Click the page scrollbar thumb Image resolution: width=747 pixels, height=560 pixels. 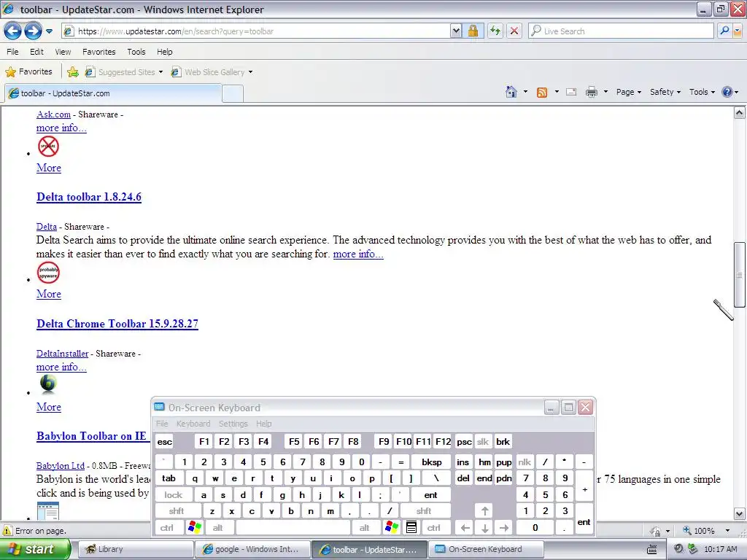point(739,275)
